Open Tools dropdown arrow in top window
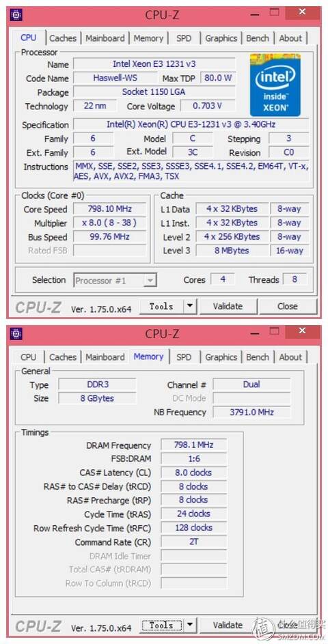 coord(190,306)
